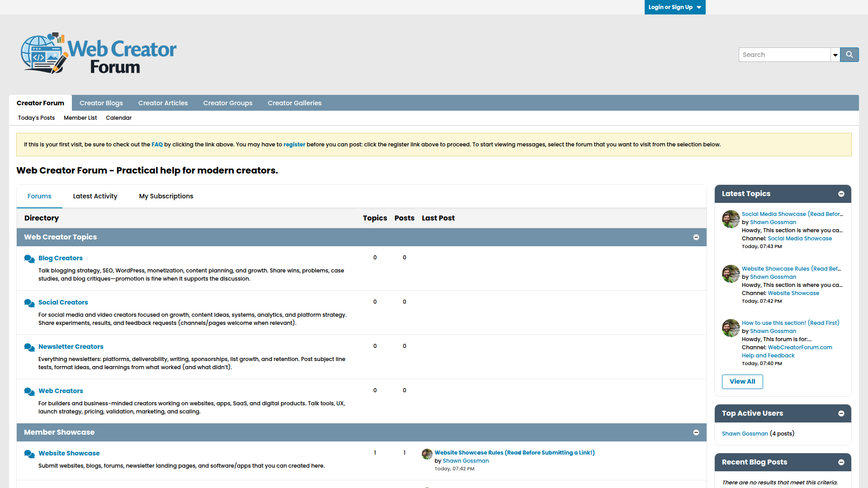868x488 pixels.
Task: Collapse the Top Active Users panel
Action: coord(841,413)
